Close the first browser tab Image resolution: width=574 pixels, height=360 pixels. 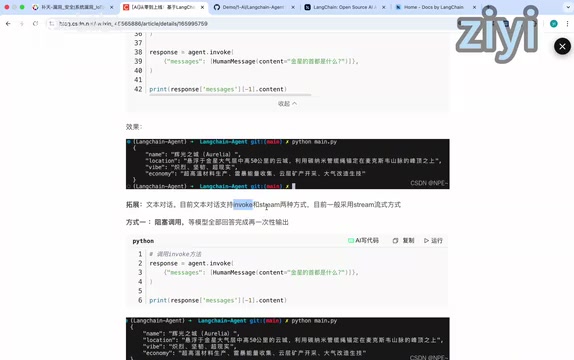[112, 7]
